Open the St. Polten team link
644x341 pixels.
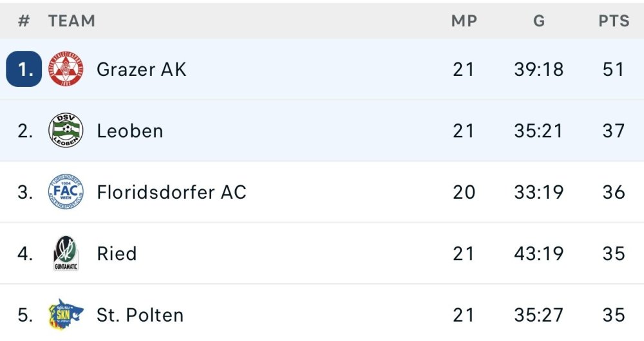[140, 315]
